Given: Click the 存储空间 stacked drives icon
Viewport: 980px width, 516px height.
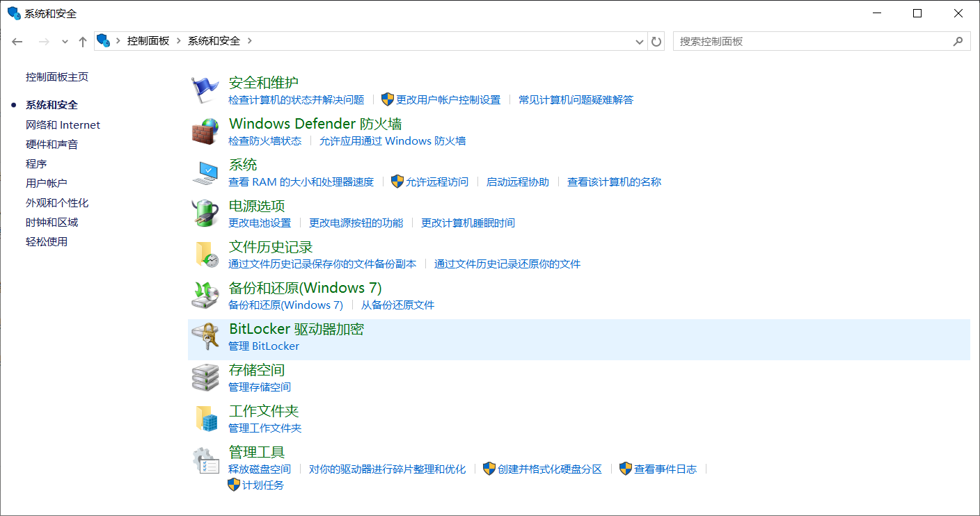Looking at the screenshot, I should point(205,378).
